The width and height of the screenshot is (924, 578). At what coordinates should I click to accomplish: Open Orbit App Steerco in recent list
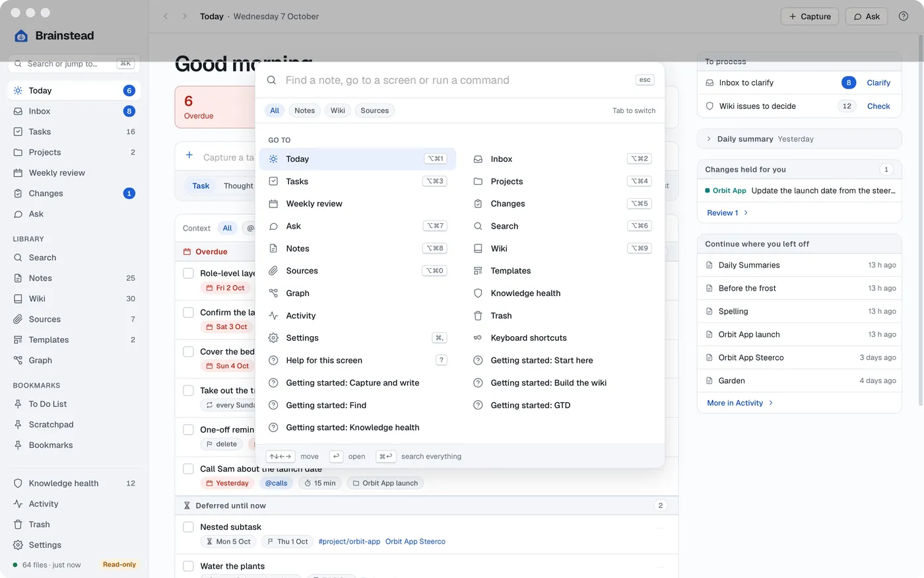click(x=799, y=357)
